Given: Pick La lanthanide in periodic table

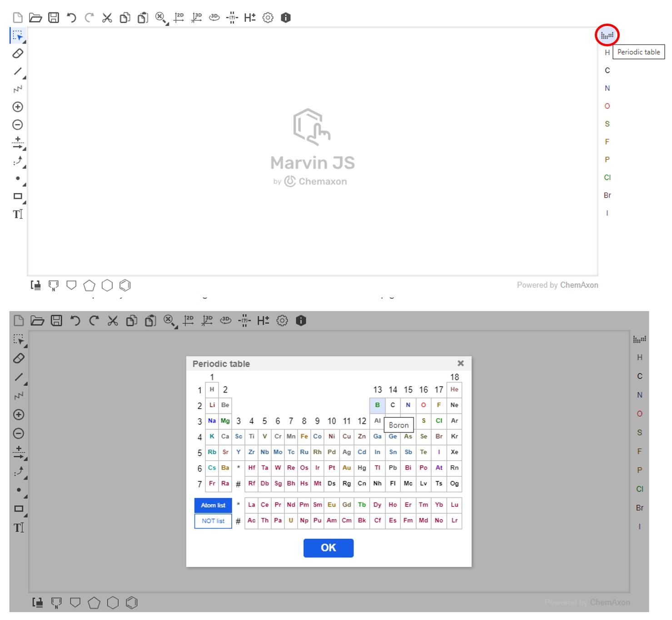Looking at the screenshot, I should (x=252, y=505).
